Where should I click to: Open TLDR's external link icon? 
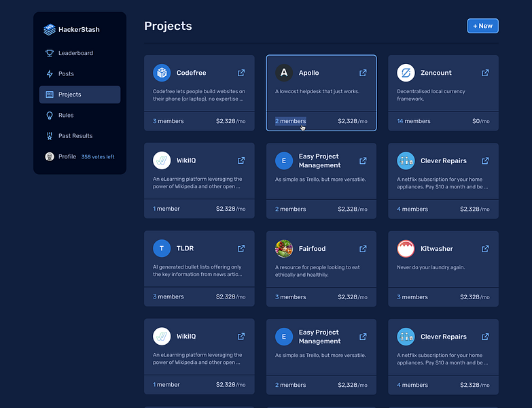pos(241,248)
